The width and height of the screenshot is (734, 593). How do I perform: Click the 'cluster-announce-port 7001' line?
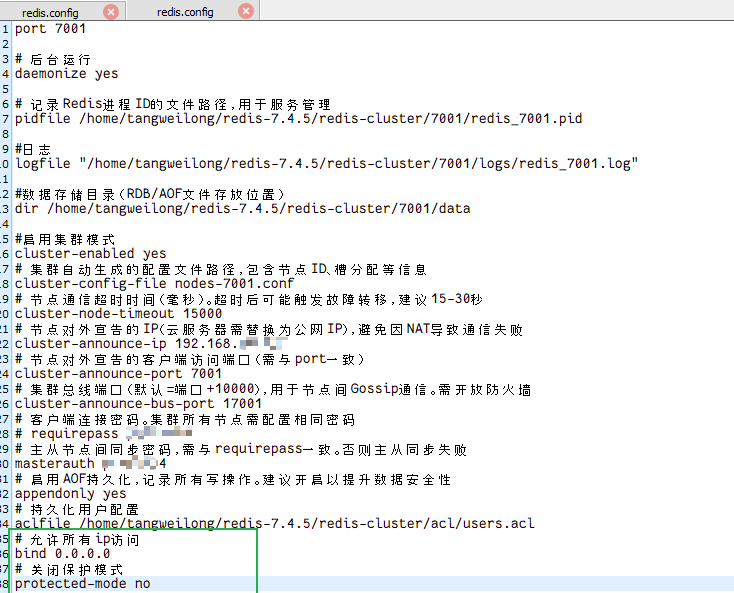point(118,373)
